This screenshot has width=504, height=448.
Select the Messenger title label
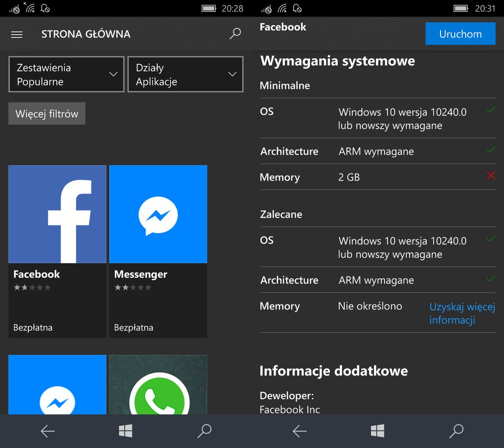pyautogui.click(x=141, y=274)
